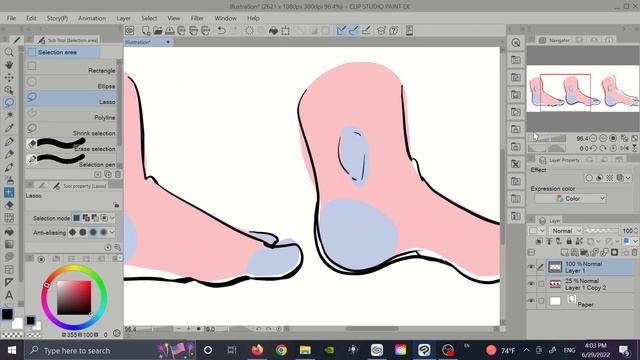Click the Scale/Rotate transform icon
The height and width of the screenshot is (360, 640).
[x=286, y=31]
